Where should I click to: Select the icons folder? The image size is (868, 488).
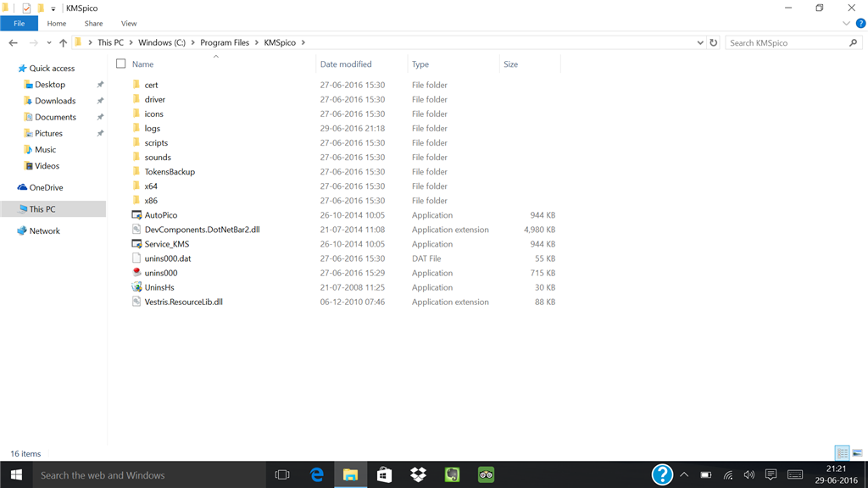154,114
